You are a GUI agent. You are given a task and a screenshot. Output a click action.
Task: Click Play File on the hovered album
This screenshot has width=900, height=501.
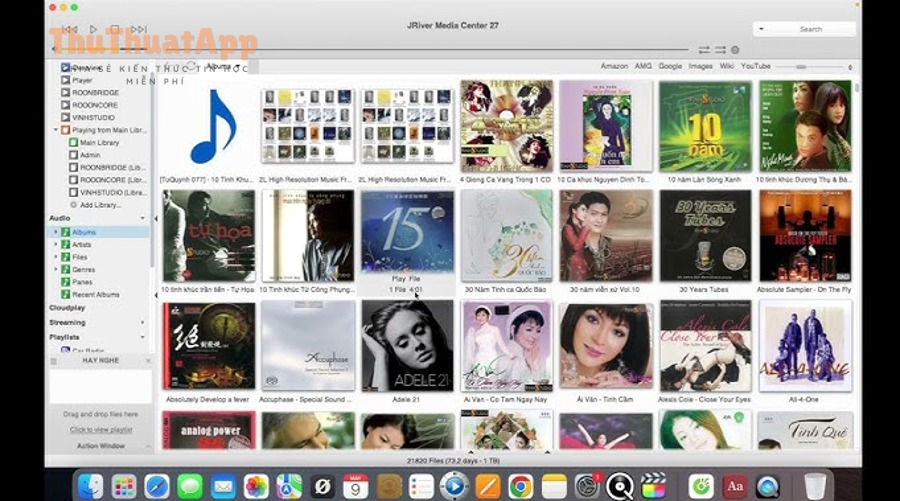pos(406,278)
